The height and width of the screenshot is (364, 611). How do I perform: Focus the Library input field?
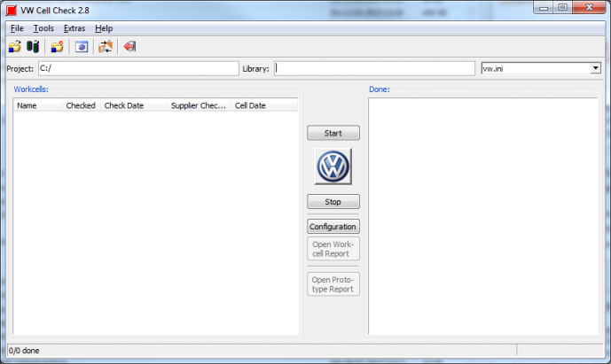(x=374, y=68)
